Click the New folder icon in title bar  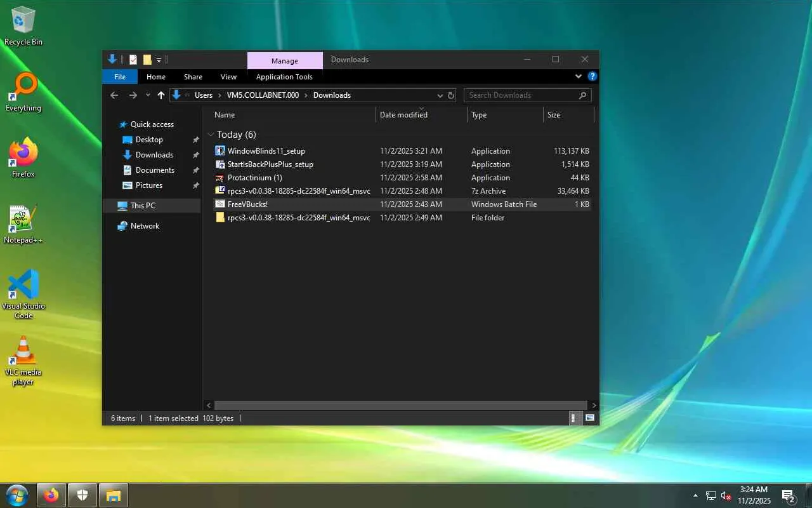(x=147, y=60)
